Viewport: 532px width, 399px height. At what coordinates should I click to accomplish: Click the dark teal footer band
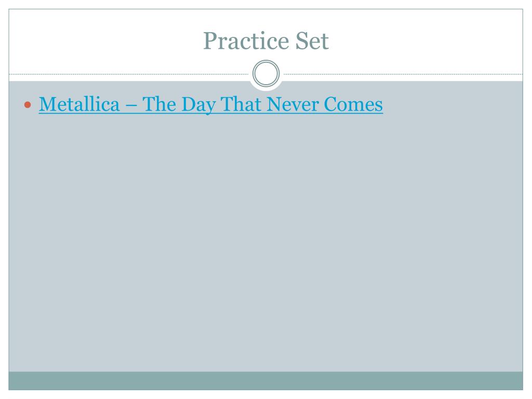[x=265, y=381]
